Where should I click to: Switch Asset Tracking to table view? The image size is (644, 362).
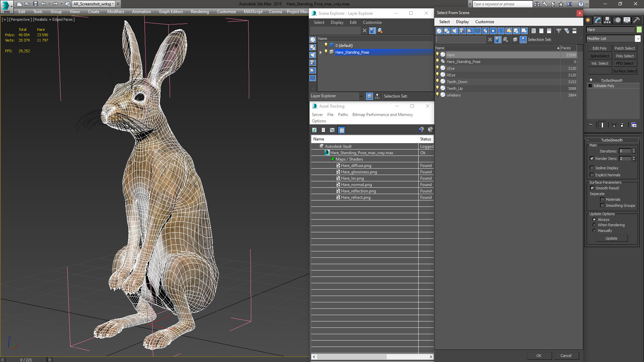click(341, 130)
